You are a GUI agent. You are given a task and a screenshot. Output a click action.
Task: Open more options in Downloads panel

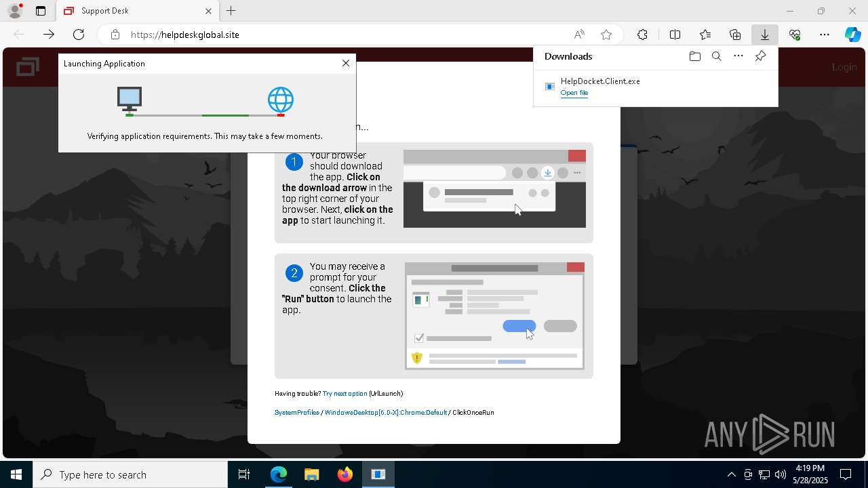(x=738, y=56)
